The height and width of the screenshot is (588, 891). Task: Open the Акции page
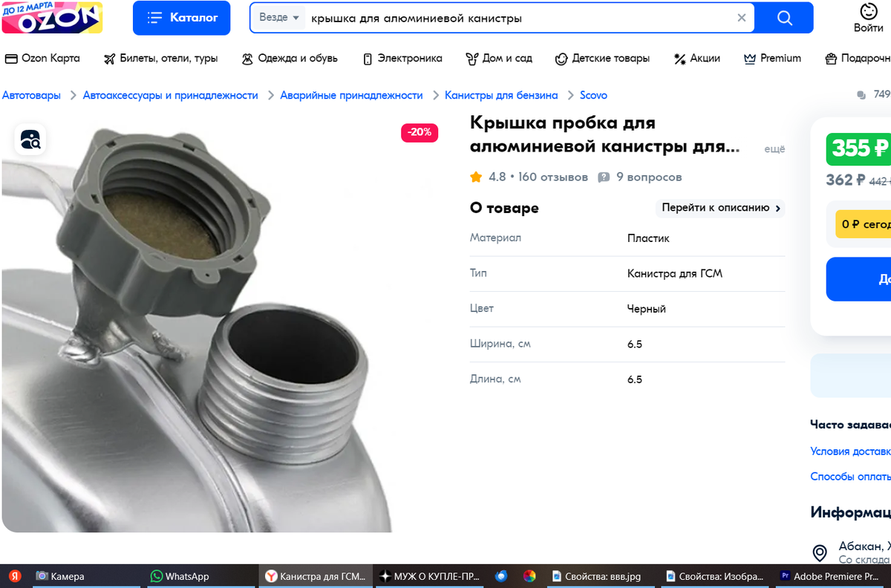(696, 58)
